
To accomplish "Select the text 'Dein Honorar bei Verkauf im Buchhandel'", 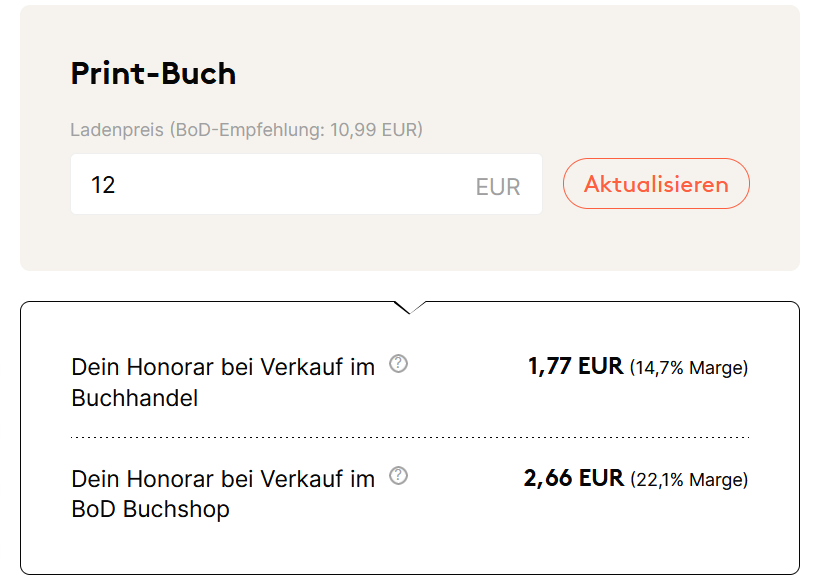I will point(222,382).
